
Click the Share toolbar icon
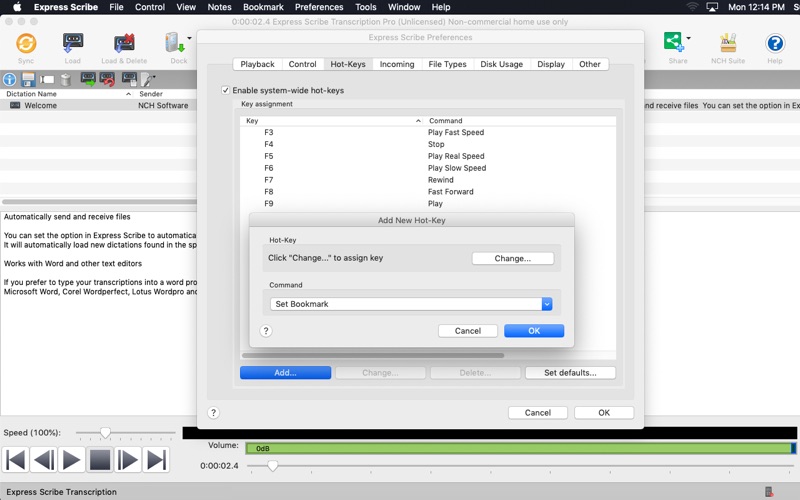click(673, 42)
